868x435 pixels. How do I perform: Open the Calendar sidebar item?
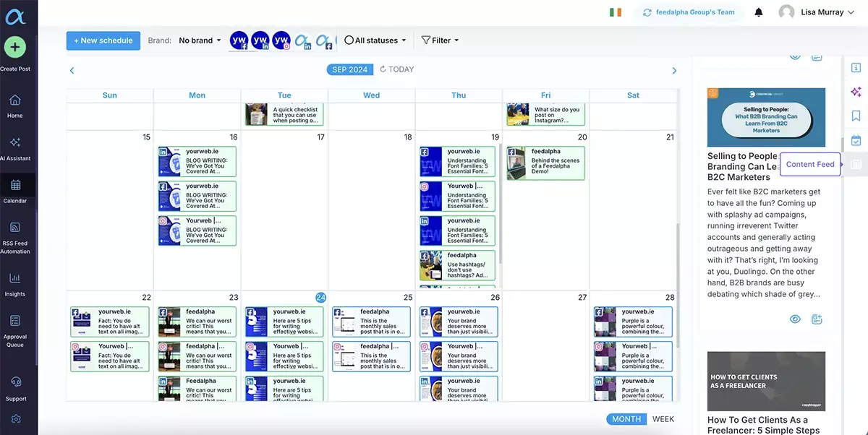(15, 191)
